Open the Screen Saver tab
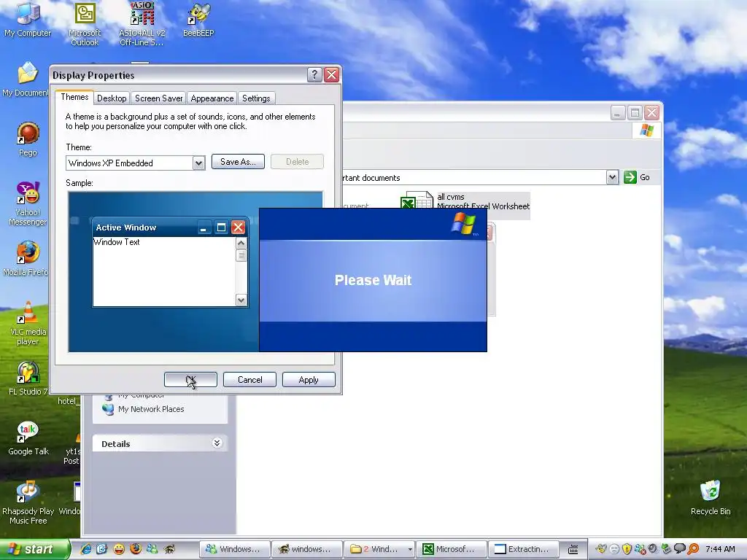 coord(158,98)
